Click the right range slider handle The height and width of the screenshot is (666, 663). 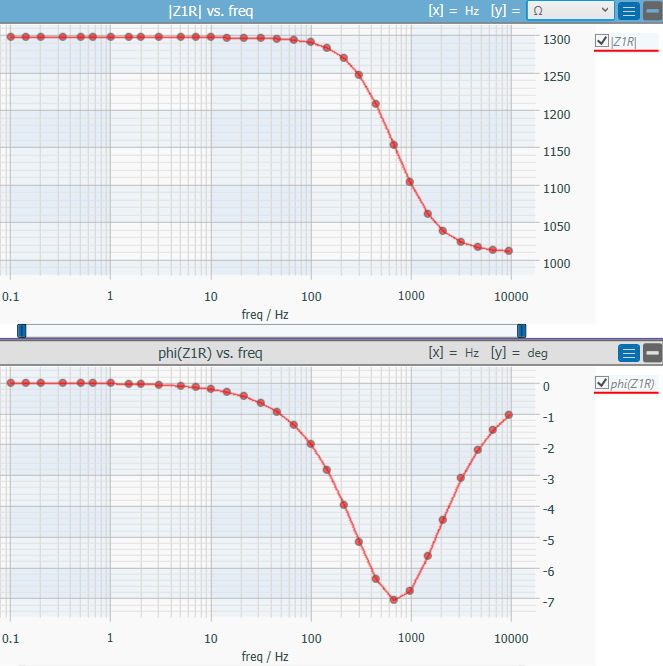[x=522, y=331]
